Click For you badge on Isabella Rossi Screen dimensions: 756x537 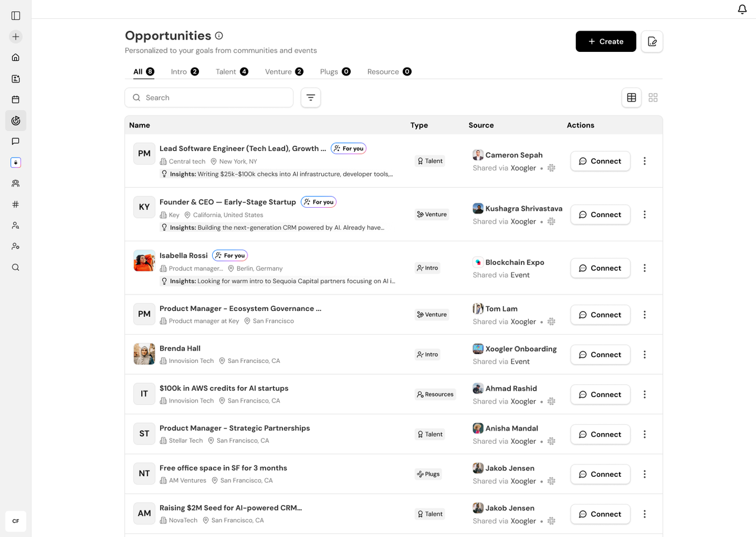click(230, 256)
